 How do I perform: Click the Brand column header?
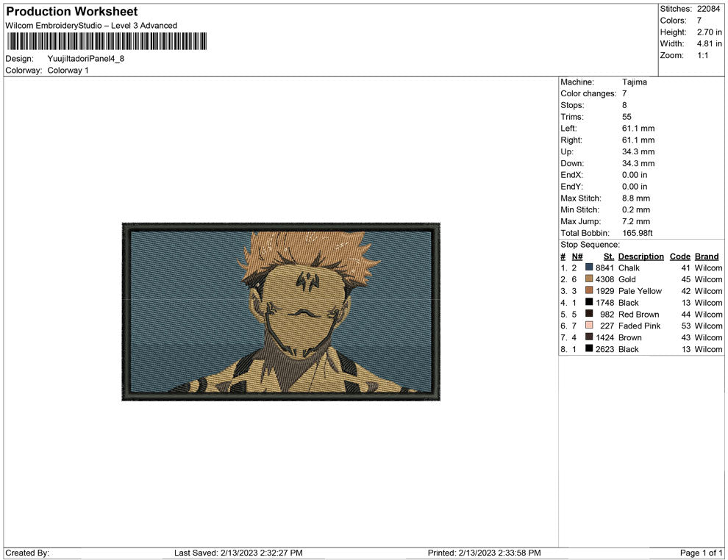(707, 256)
